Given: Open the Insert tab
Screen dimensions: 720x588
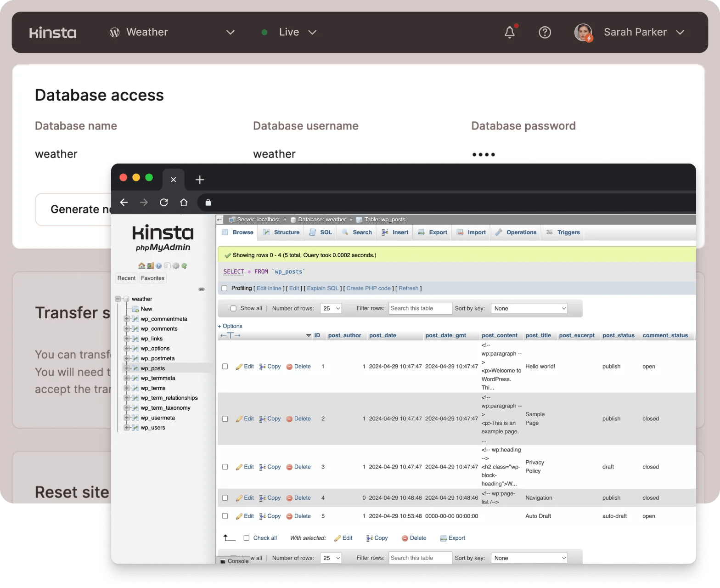Looking at the screenshot, I should (395, 232).
